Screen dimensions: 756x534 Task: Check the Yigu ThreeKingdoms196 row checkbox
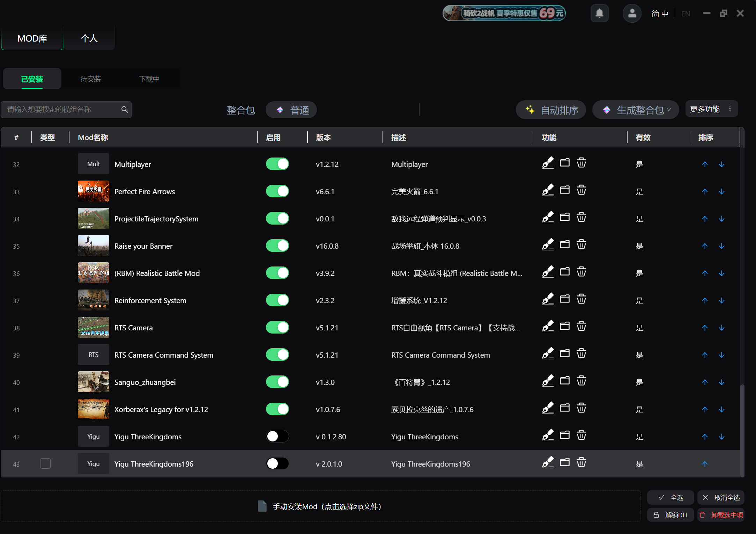coord(45,464)
